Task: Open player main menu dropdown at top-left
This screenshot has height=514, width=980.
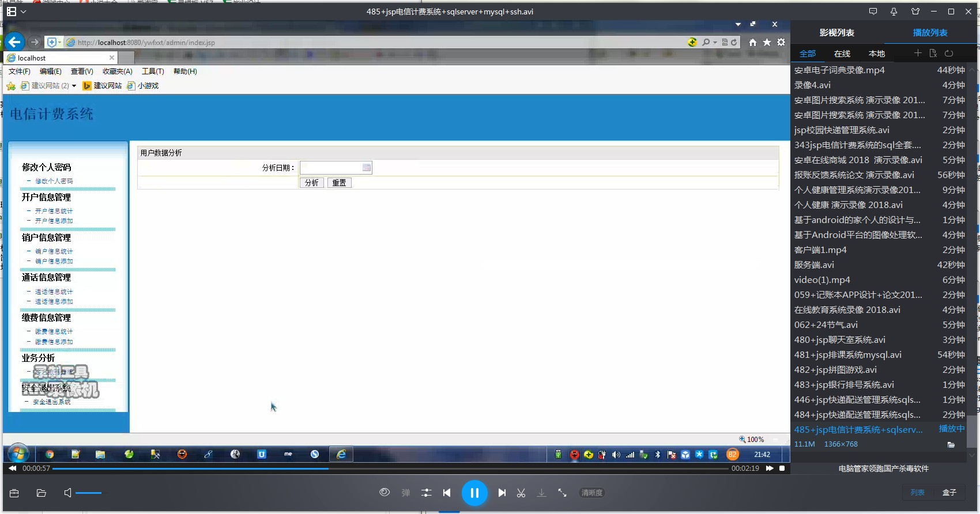Action: [x=16, y=12]
